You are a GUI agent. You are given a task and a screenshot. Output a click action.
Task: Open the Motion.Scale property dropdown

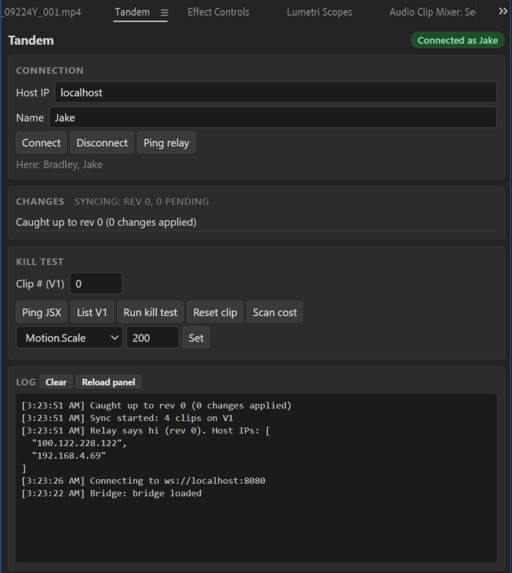click(x=69, y=337)
